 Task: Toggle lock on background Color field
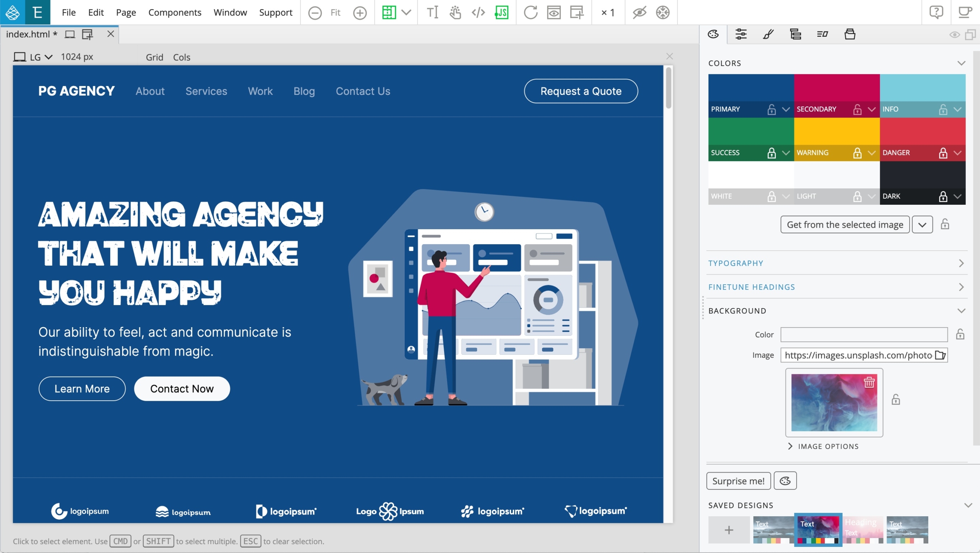pyautogui.click(x=960, y=334)
